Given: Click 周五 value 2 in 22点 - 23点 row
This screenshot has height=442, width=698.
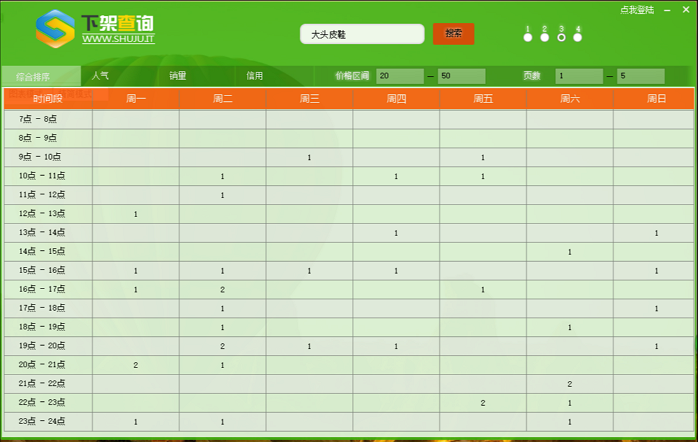Looking at the screenshot, I should point(483,403).
